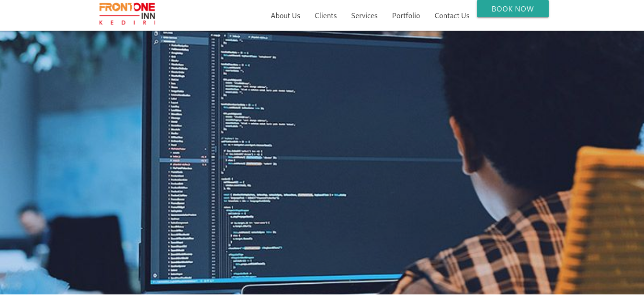Click the BOOK NOW button
Viewport: 644px width, 304px height.
(513, 9)
